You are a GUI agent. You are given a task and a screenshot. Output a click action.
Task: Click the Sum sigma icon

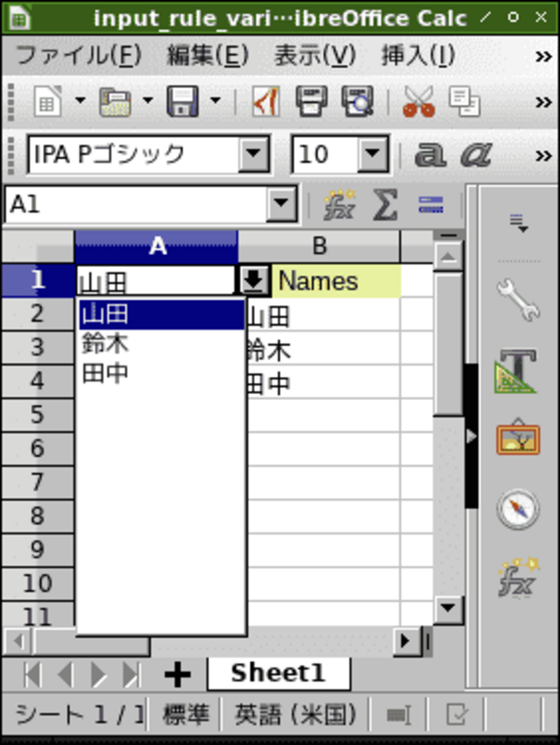point(385,204)
